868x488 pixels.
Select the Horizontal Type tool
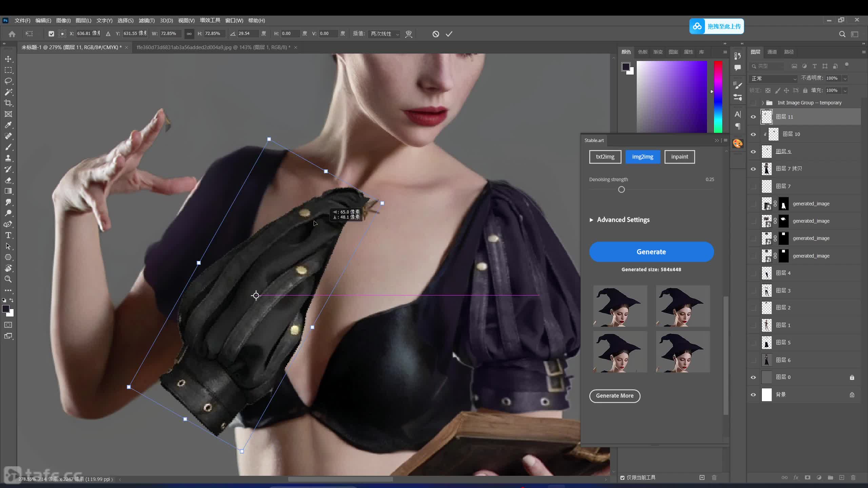pos(8,235)
